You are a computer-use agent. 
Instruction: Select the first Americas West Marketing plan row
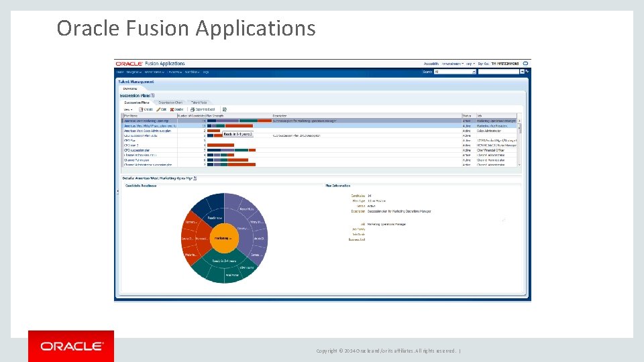coord(320,121)
